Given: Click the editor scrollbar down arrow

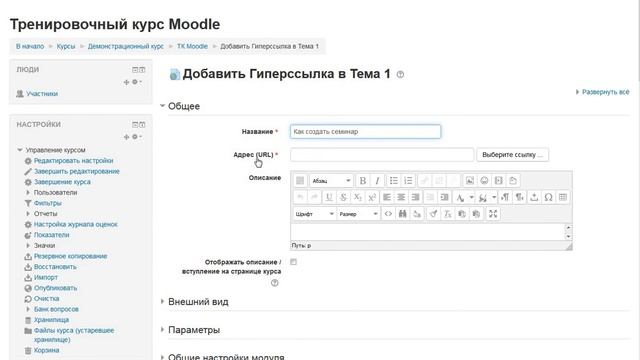Looking at the screenshot, I should tap(568, 237).
